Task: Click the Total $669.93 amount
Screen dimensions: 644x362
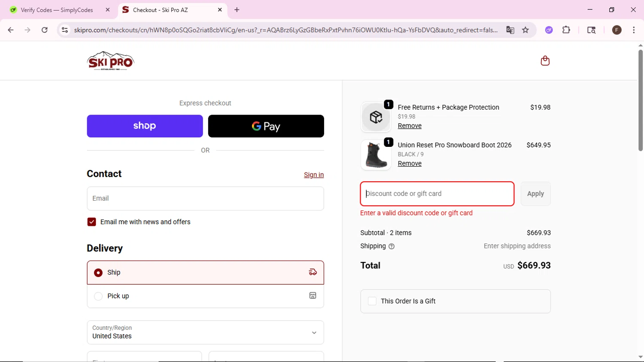Action: (534, 265)
